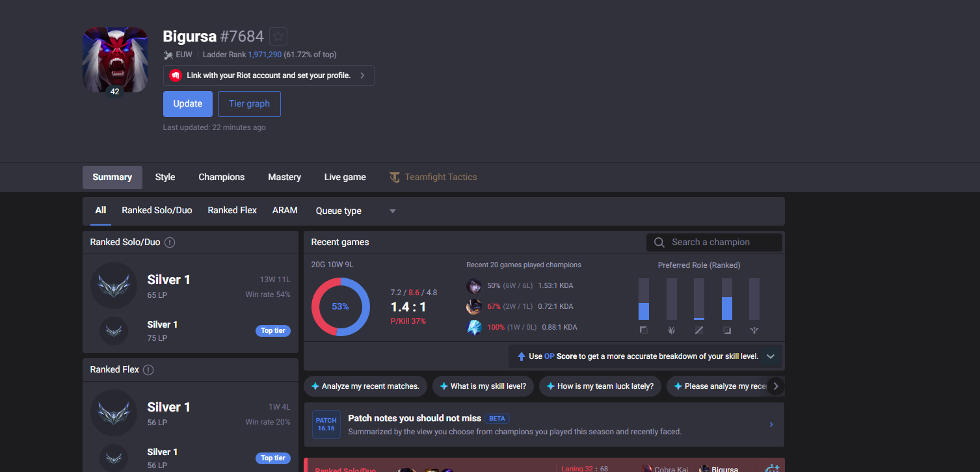
Task: Open the Style tab
Action: coord(165,177)
